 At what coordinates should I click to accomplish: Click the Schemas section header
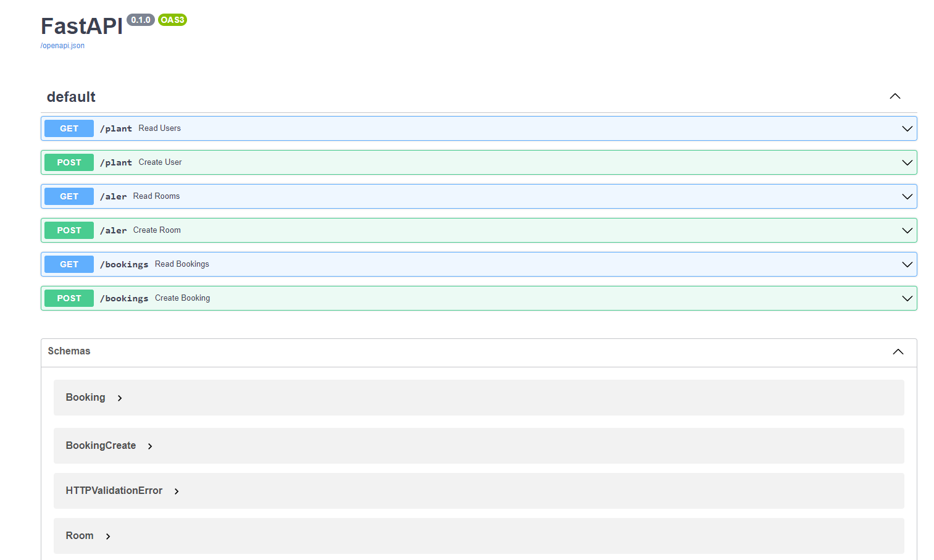point(69,351)
